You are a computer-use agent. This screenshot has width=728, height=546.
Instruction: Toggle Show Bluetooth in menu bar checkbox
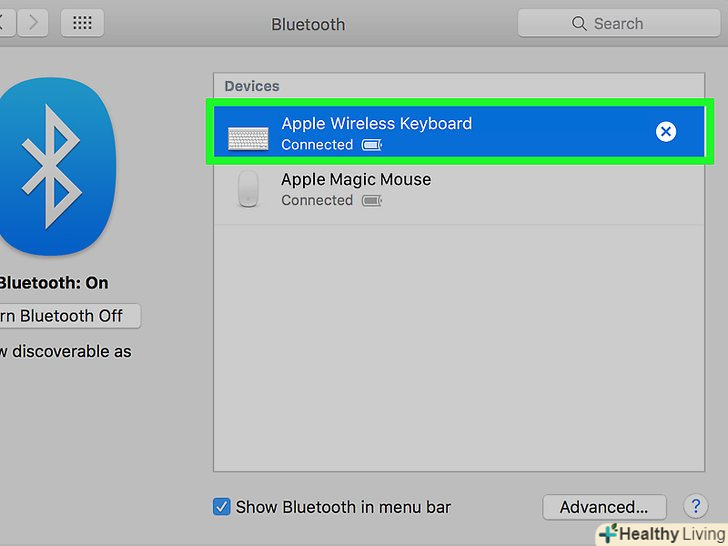click(221, 507)
